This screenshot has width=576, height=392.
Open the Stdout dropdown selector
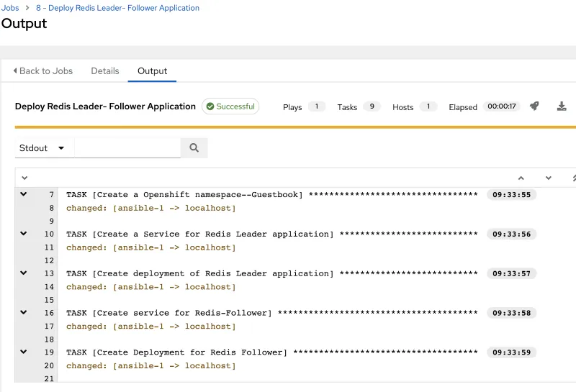pos(42,148)
